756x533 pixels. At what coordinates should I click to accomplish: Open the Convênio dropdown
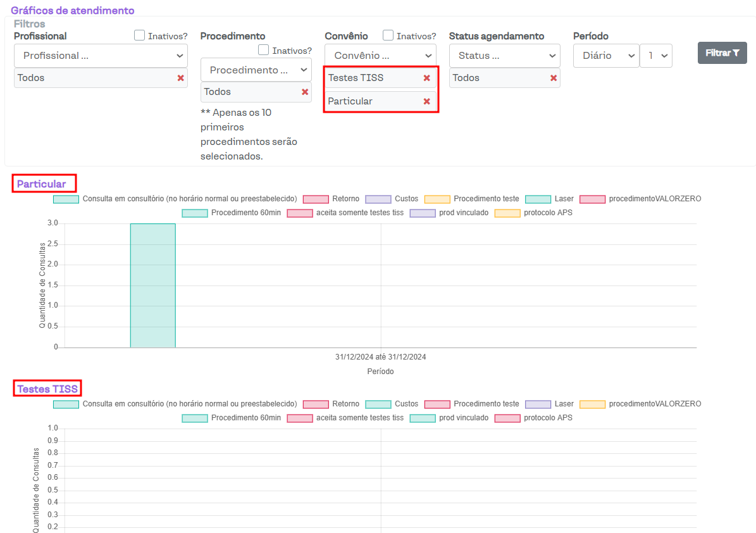(x=380, y=56)
